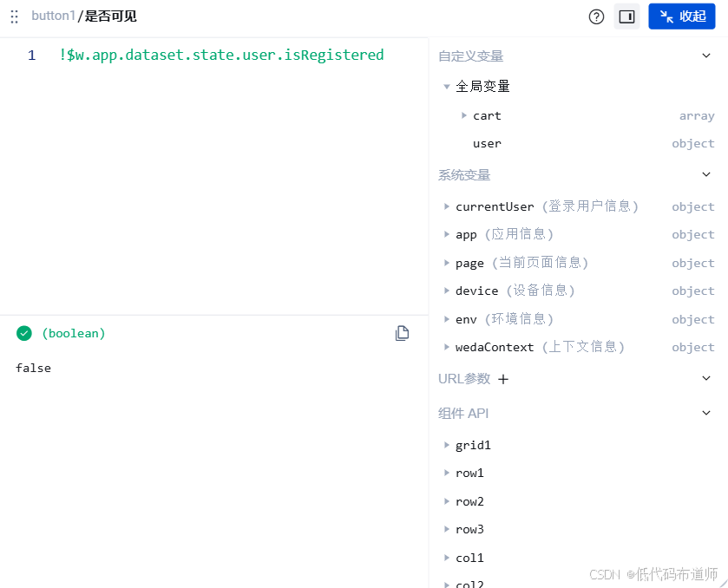Viewport: 728px width, 588px height.
Task: Click the (boolean) result type label
Action: [74, 333]
